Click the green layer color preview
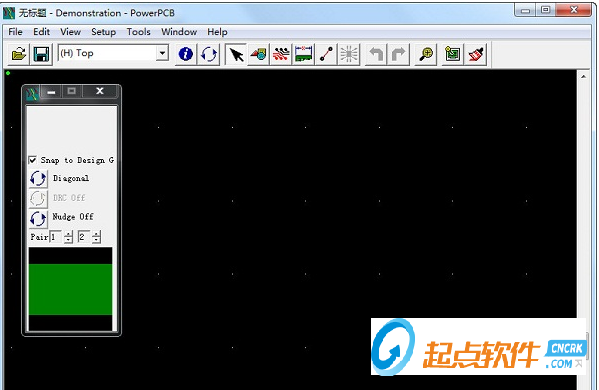This screenshot has width=599, height=390. [71, 289]
